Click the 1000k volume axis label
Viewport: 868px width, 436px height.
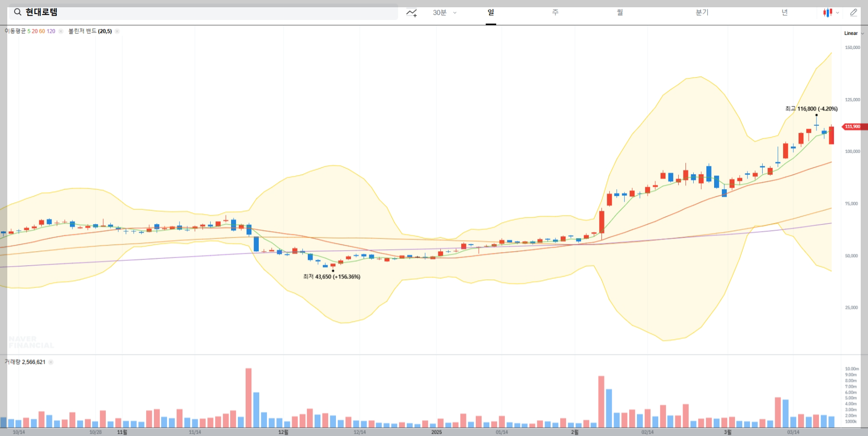tap(851, 421)
